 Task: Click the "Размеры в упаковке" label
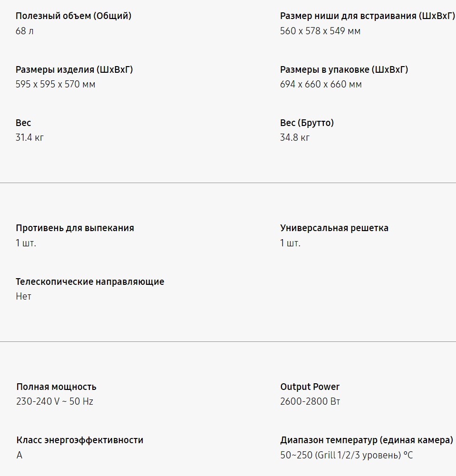(x=344, y=69)
